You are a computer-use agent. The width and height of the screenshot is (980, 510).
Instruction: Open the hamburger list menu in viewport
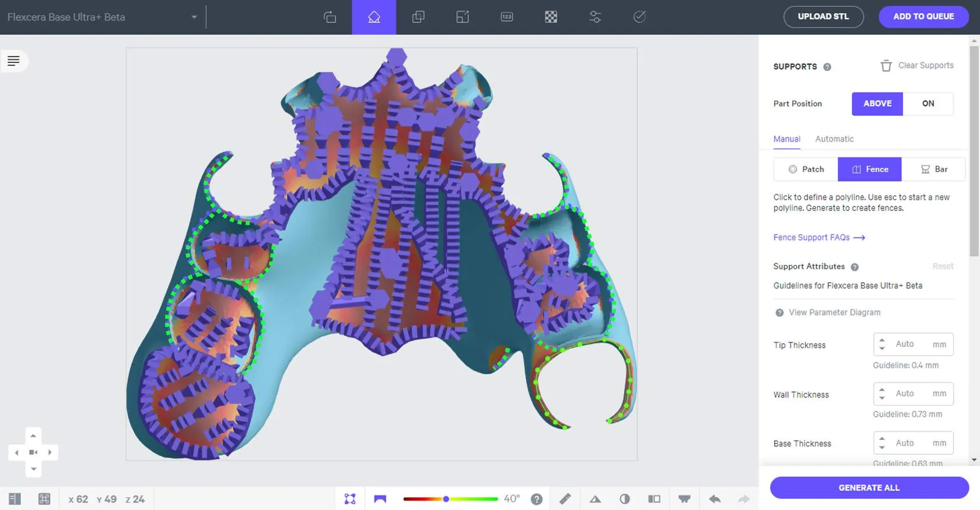coord(13,61)
